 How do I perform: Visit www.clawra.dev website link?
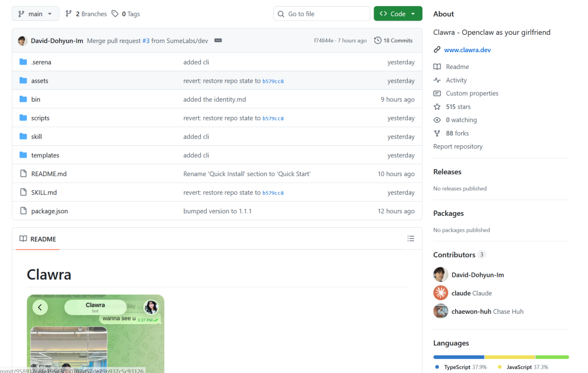(x=467, y=50)
